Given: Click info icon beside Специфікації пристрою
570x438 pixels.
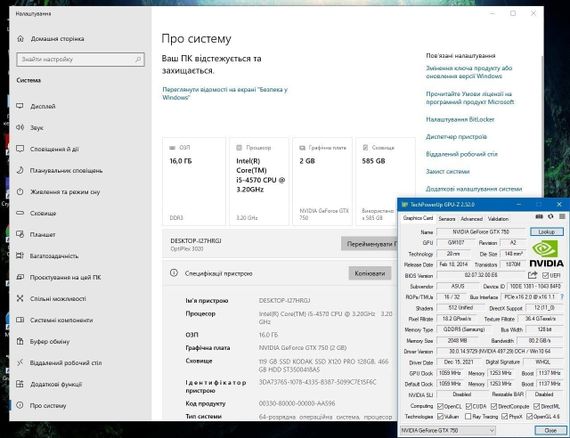Looking at the screenshot, I should tap(174, 273).
